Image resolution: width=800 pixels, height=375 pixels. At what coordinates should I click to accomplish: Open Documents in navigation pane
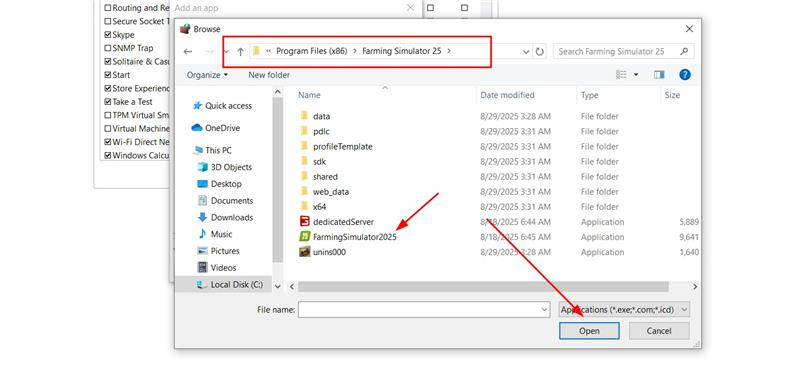(x=226, y=201)
